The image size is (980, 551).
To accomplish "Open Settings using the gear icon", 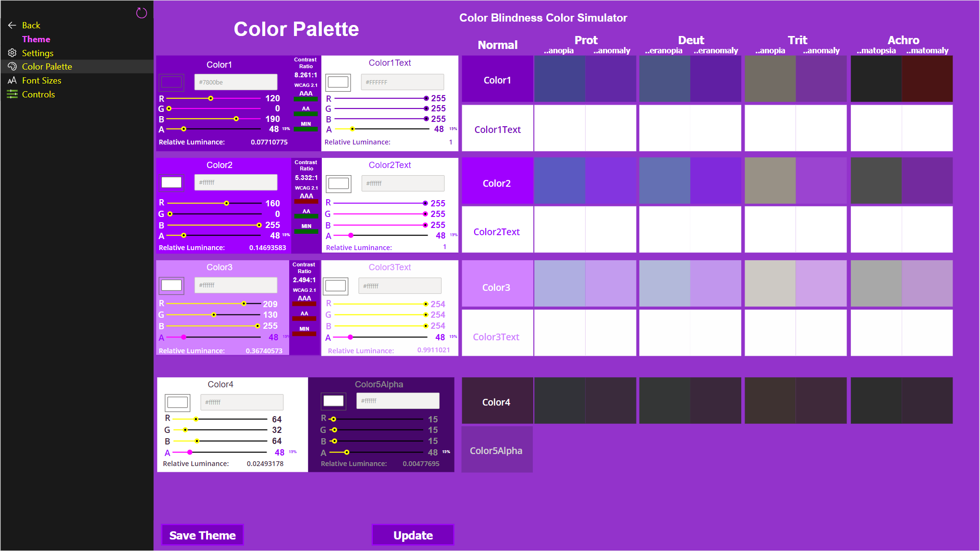I will (12, 53).
